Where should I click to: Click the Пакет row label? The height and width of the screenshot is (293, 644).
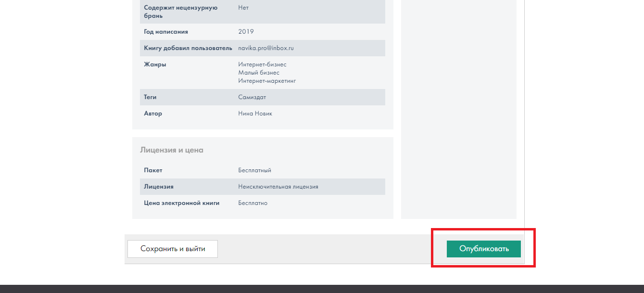pyautogui.click(x=153, y=170)
